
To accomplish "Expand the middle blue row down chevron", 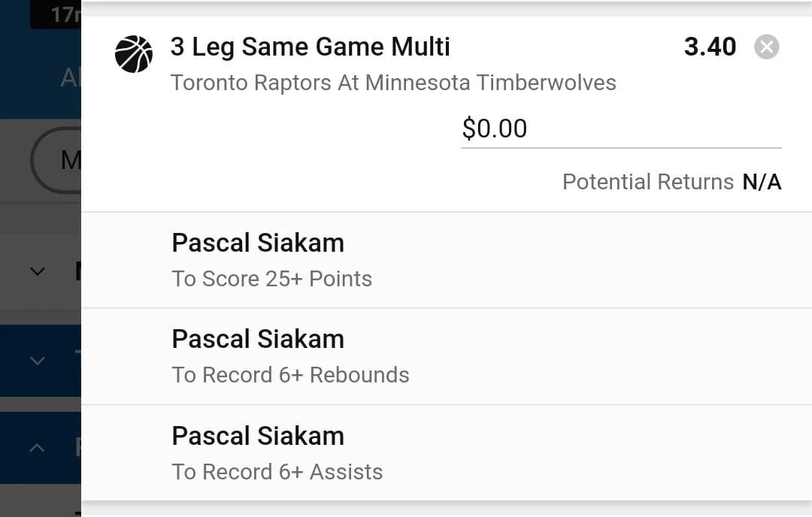I will click(x=37, y=361).
